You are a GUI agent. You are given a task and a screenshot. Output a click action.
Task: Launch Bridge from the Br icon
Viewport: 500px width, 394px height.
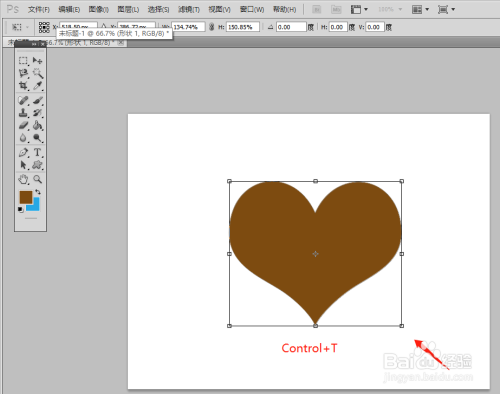point(316,9)
